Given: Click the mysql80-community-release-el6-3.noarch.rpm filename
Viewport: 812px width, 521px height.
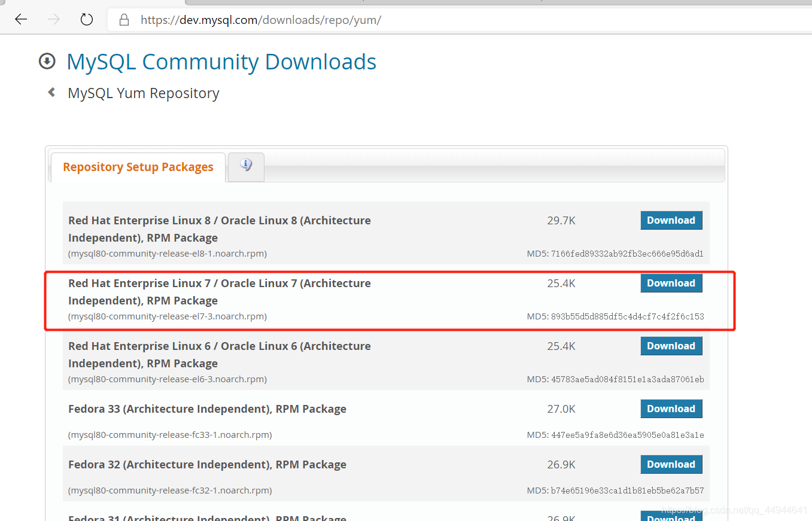Looking at the screenshot, I should coord(168,379).
